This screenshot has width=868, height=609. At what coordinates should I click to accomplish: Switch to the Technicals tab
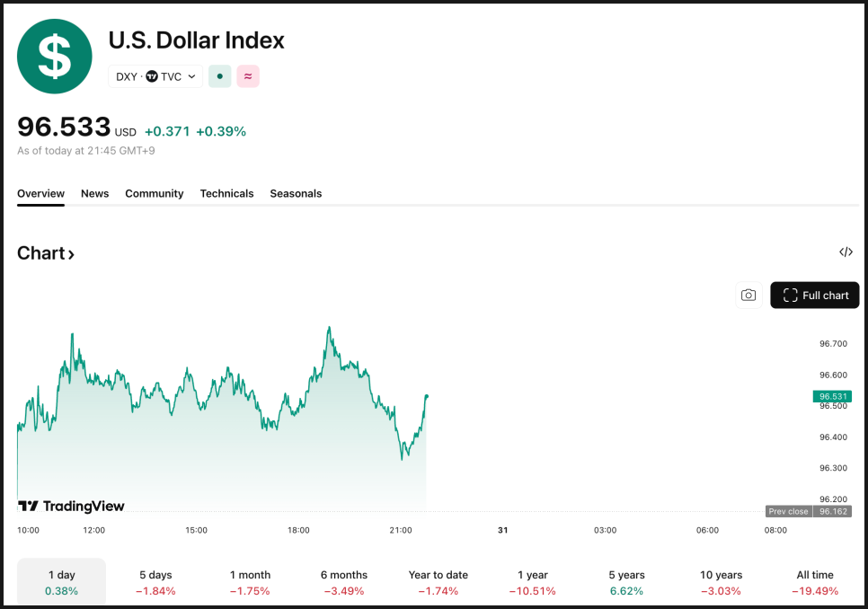226,193
